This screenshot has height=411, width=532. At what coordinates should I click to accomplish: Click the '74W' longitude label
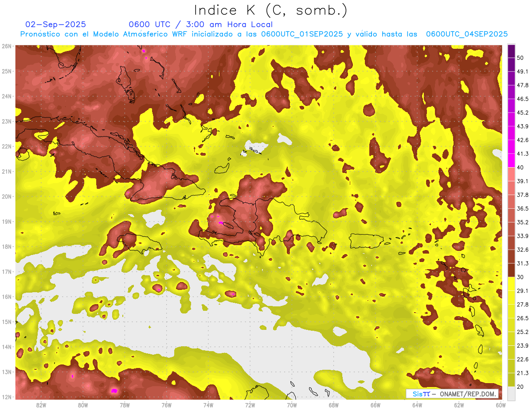pyautogui.click(x=208, y=405)
